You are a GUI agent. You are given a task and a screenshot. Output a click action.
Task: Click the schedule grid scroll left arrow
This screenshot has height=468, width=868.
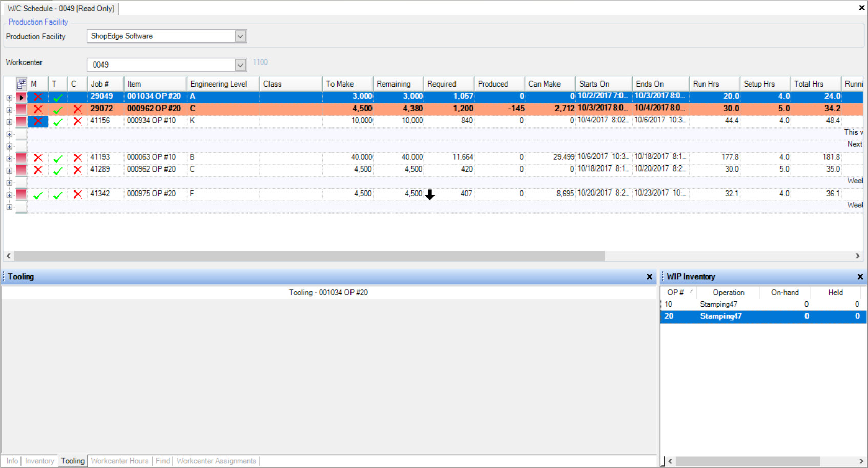pyautogui.click(x=9, y=256)
